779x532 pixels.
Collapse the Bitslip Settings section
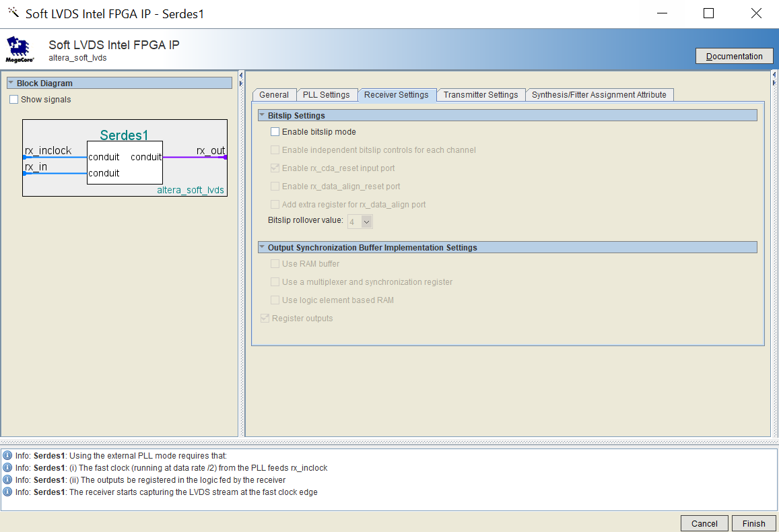pyautogui.click(x=262, y=115)
